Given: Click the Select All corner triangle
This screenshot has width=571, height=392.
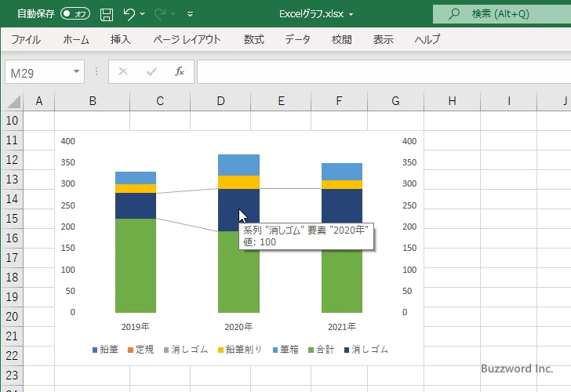Looking at the screenshot, I should pos(13,102).
